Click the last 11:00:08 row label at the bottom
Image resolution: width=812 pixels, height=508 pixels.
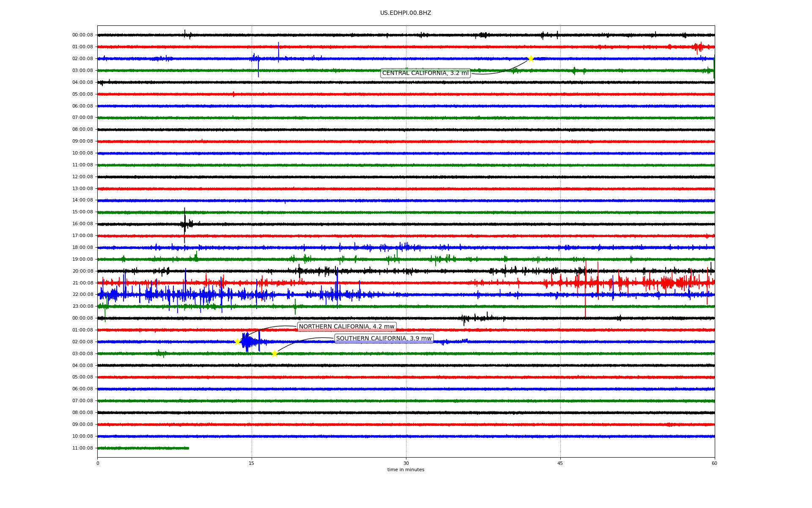[82, 448]
